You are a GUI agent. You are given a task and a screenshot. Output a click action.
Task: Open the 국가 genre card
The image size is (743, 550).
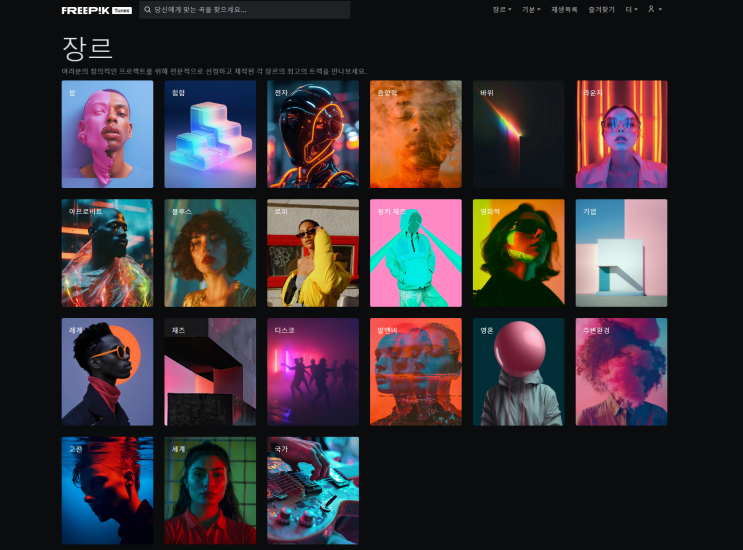[x=313, y=491]
